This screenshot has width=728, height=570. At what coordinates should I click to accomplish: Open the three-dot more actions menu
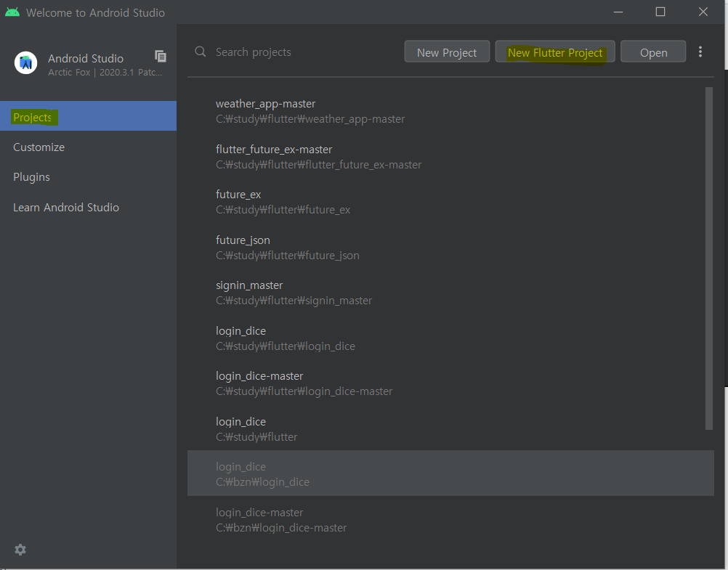700,52
